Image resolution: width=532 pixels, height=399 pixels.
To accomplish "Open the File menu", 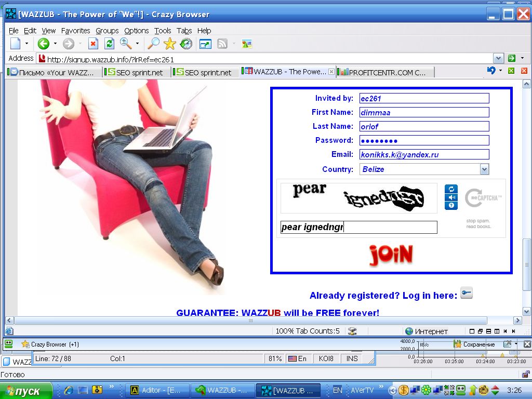I will 14,31.
